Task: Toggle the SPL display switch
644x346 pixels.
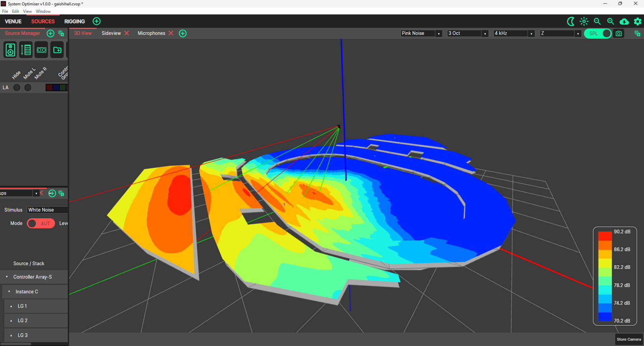Action: (598, 34)
